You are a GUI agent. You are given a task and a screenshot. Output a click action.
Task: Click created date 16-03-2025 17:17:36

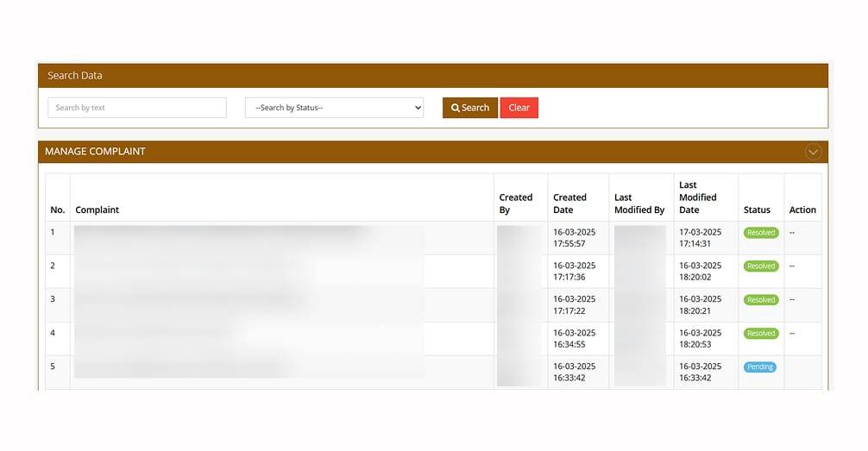click(575, 272)
